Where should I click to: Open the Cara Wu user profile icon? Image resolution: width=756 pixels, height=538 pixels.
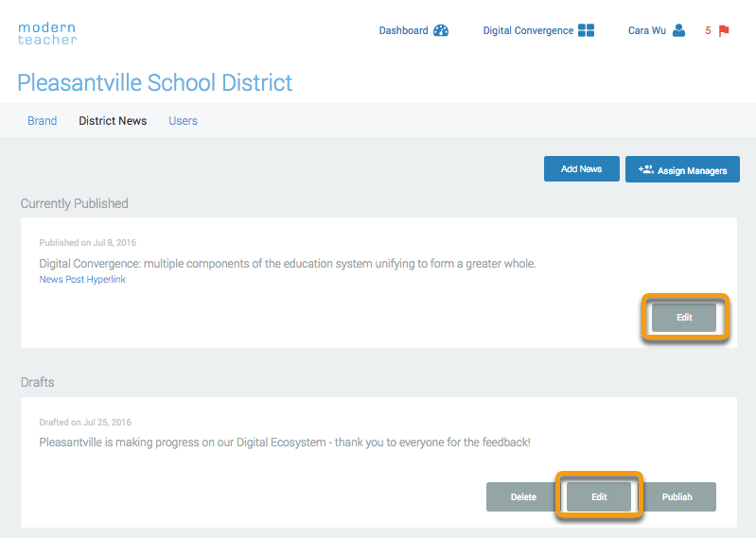coord(678,30)
